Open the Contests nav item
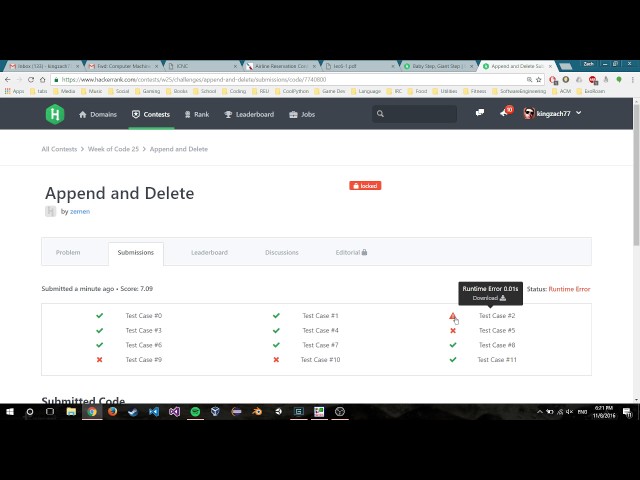 (151, 114)
